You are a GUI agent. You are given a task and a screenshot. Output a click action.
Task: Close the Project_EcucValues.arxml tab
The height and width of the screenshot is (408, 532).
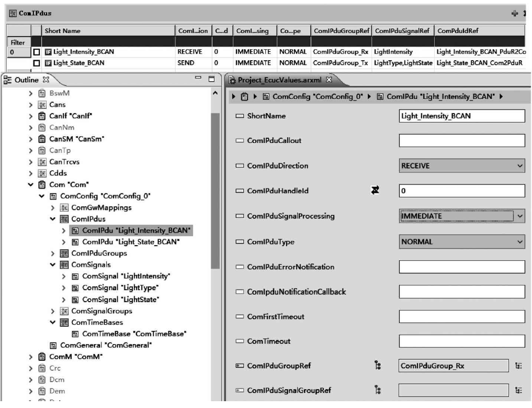click(x=329, y=80)
